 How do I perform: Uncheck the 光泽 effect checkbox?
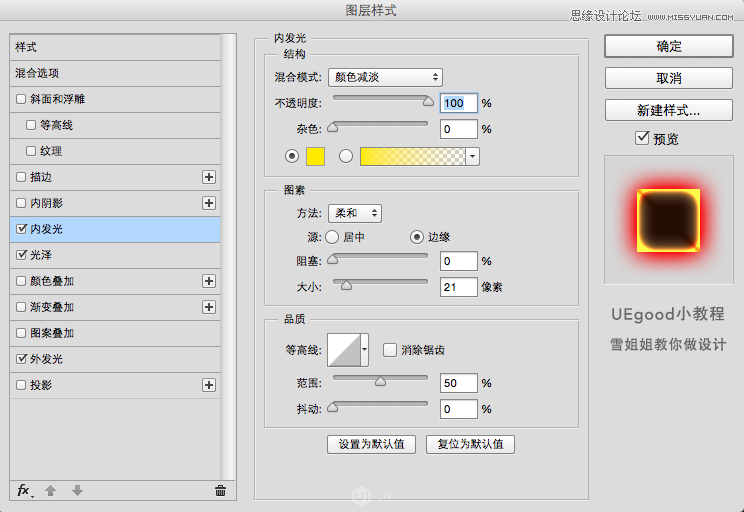[21, 255]
